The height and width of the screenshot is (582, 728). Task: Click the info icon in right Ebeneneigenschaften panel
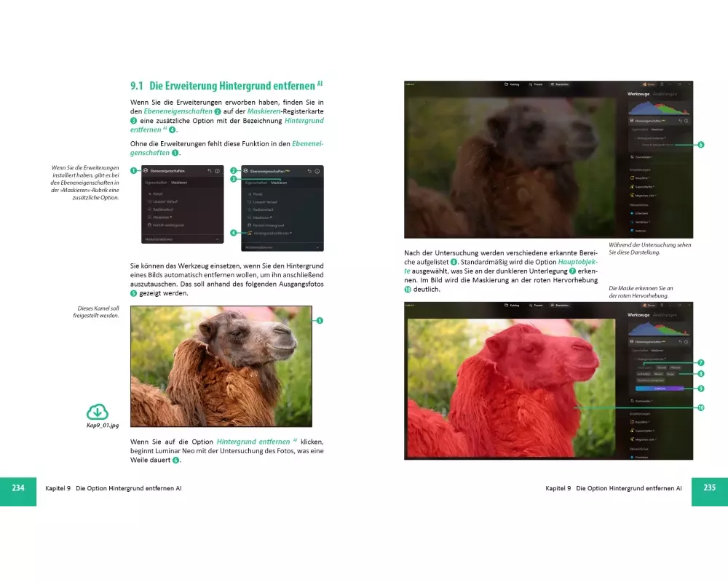317,170
